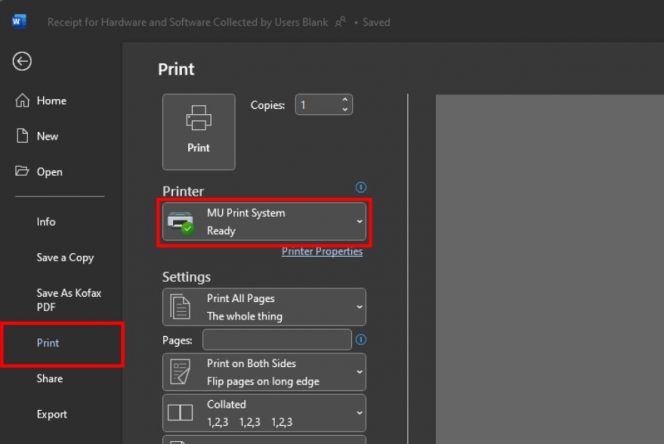Click the info icon beside Pages field
Viewport: 664px width, 444px height.
point(361,340)
